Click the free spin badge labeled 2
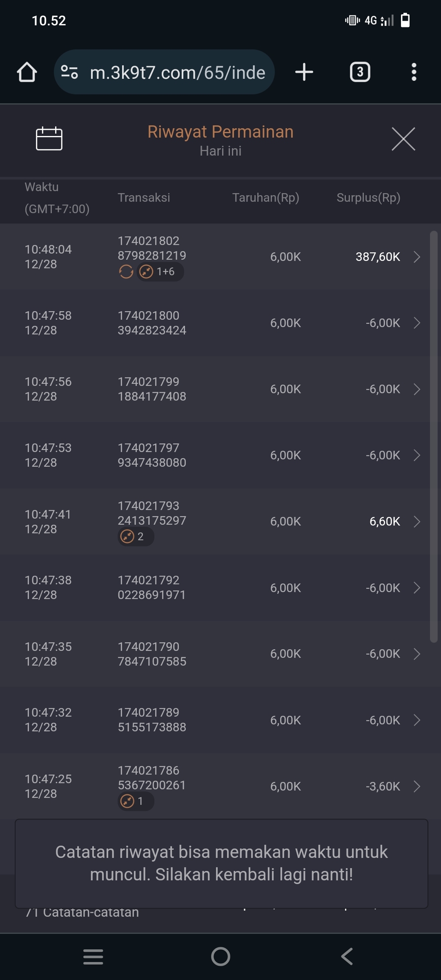The width and height of the screenshot is (441, 980). [136, 537]
